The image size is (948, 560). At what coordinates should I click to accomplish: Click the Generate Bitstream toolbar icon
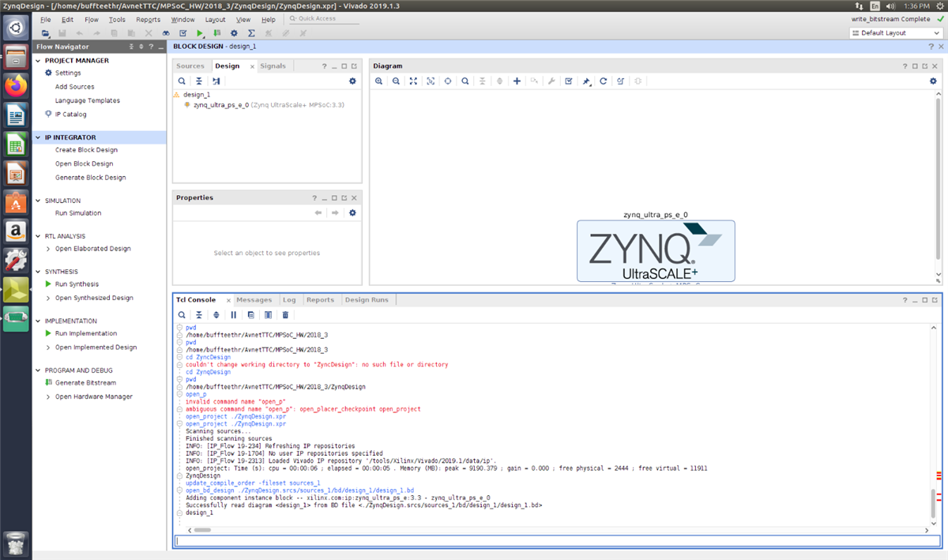click(216, 33)
